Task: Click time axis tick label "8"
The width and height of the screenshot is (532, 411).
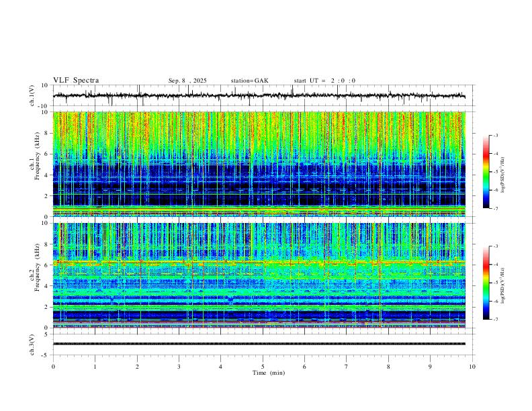Action: coord(388,367)
